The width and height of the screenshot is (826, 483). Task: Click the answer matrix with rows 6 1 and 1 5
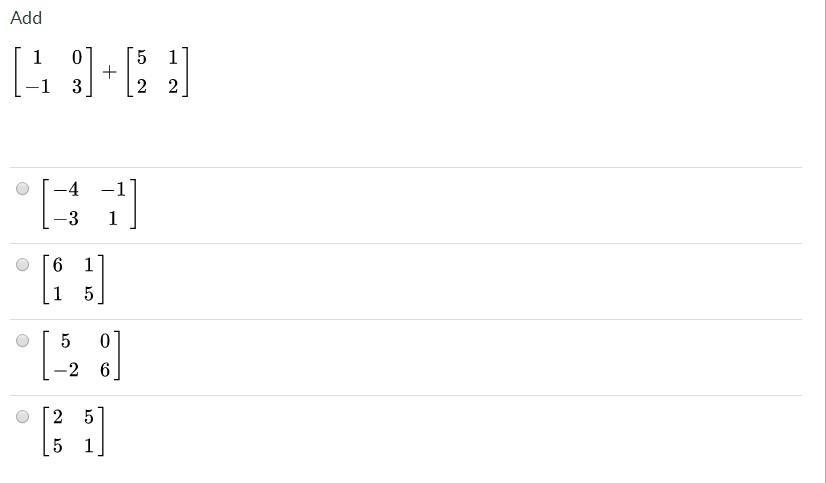(x=73, y=280)
